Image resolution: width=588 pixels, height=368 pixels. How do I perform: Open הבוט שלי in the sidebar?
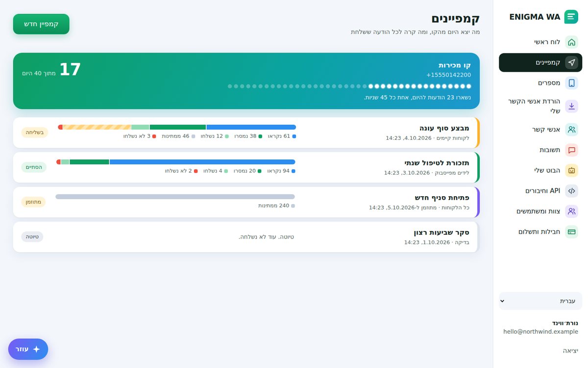[x=540, y=170]
